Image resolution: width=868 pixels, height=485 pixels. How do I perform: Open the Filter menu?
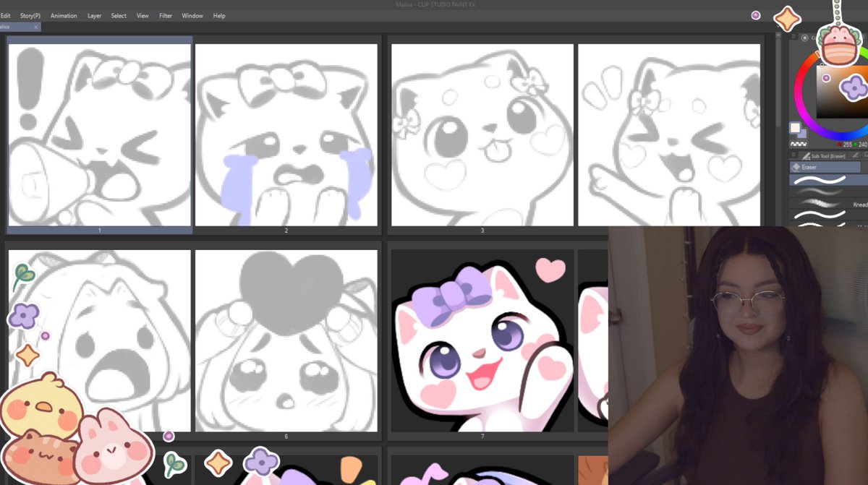(x=166, y=15)
